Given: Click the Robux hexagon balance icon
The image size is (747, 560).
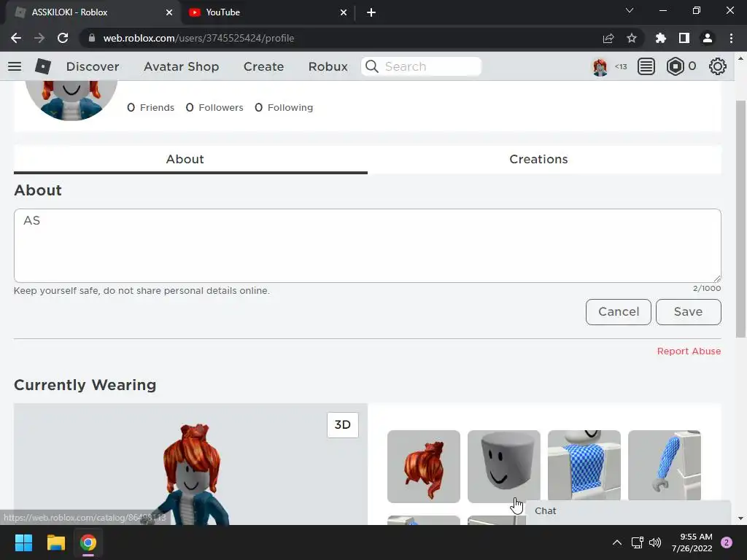Looking at the screenshot, I should pyautogui.click(x=675, y=66).
